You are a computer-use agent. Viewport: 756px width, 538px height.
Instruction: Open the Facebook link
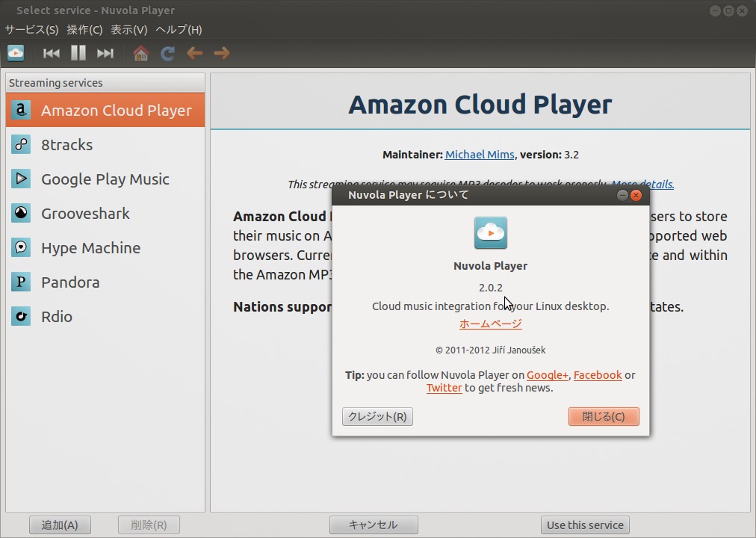click(x=598, y=375)
